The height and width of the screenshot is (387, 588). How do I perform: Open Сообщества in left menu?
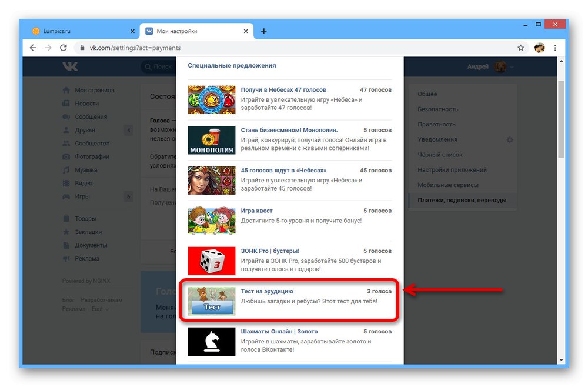point(86,144)
